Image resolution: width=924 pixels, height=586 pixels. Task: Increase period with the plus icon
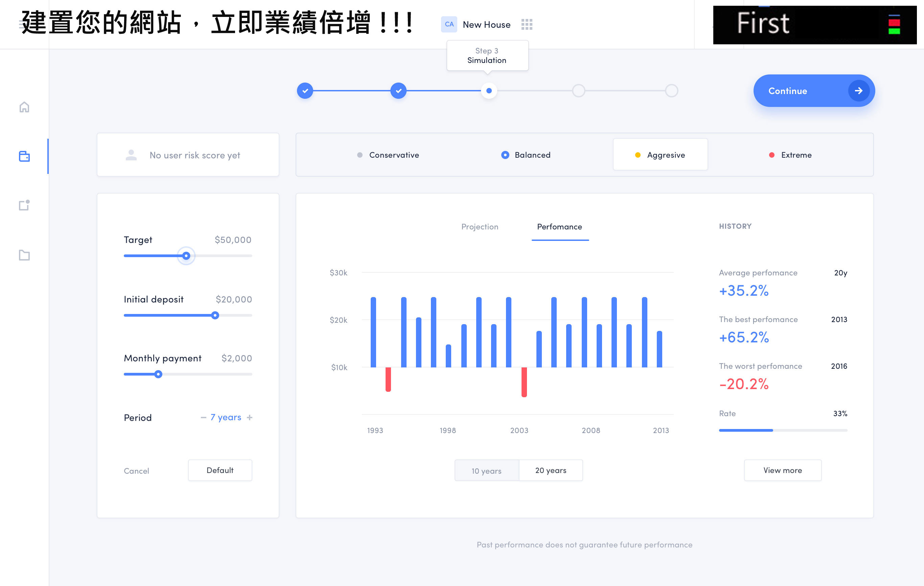(249, 418)
